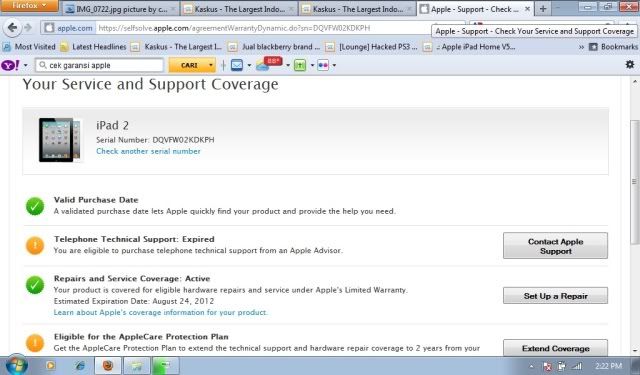Expand the dropdown beside the green arrow icon
640x375 pixels.
pos(312,65)
